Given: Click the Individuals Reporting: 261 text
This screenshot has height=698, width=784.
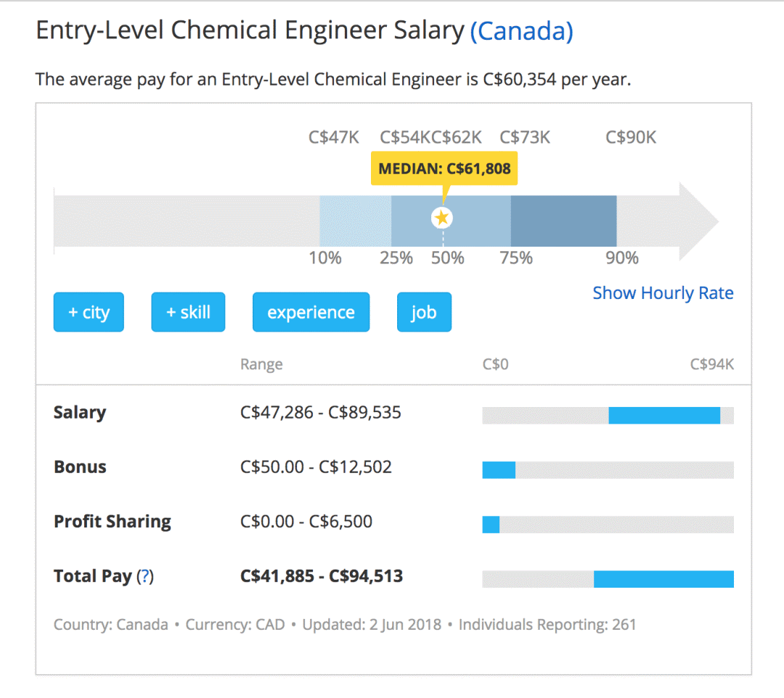Looking at the screenshot, I should click(547, 625).
